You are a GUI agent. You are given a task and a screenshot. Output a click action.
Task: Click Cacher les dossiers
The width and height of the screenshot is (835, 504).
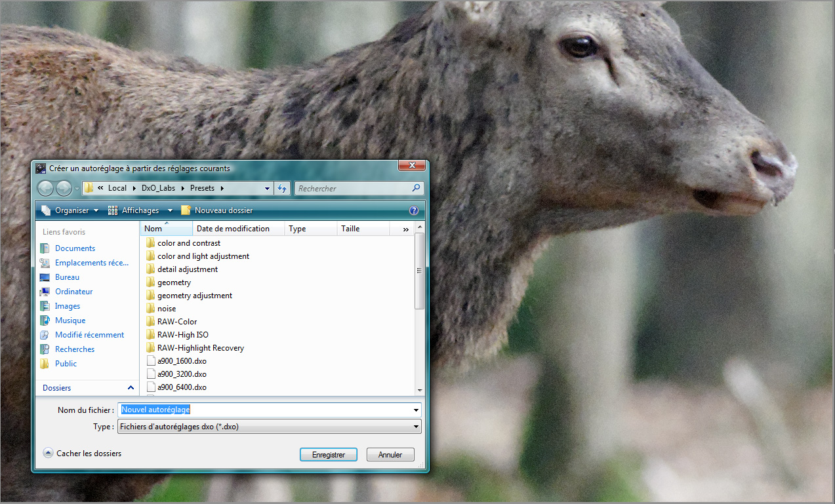[x=83, y=453]
